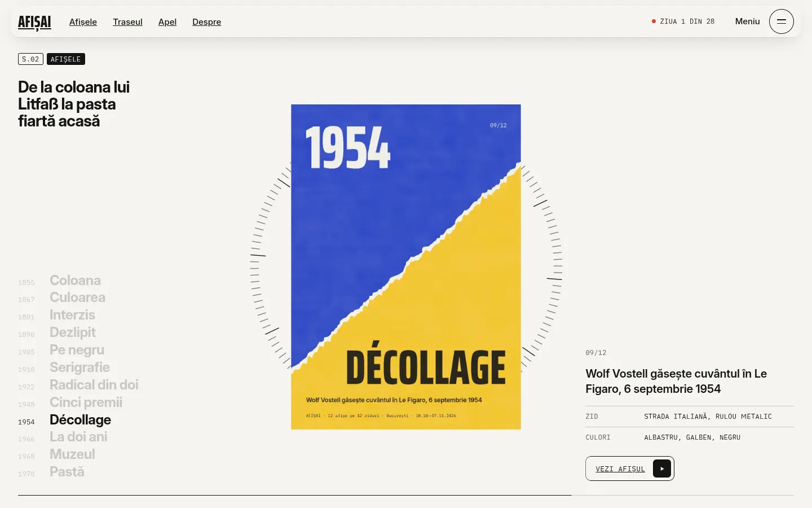Choose the 1881 Interzis poster

tap(56, 315)
